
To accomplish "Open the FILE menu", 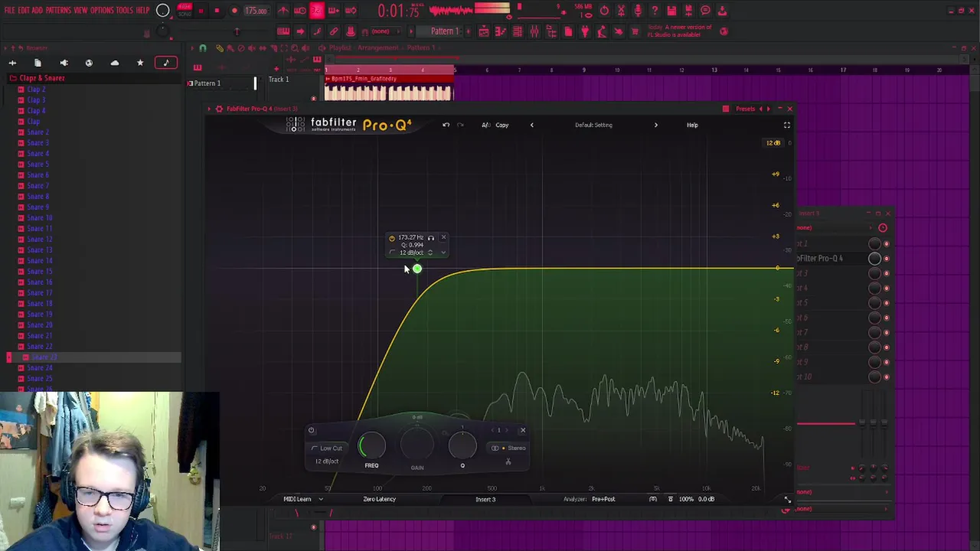I will coord(10,11).
